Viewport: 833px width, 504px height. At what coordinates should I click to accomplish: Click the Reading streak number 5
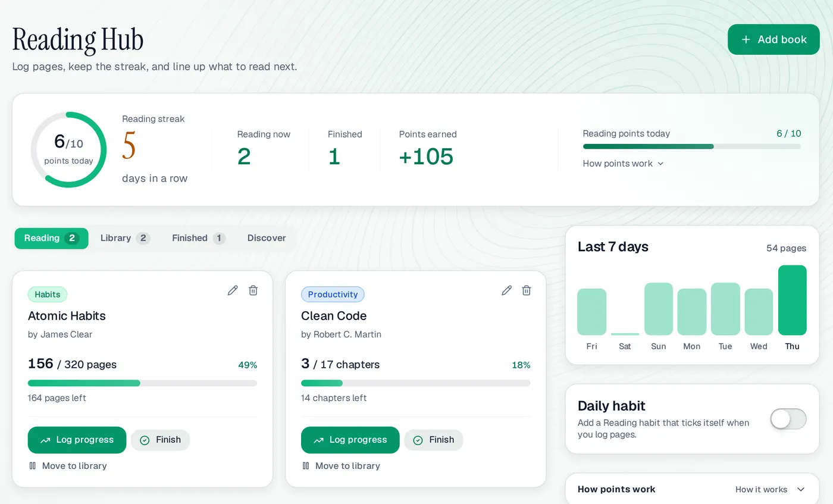point(129,146)
